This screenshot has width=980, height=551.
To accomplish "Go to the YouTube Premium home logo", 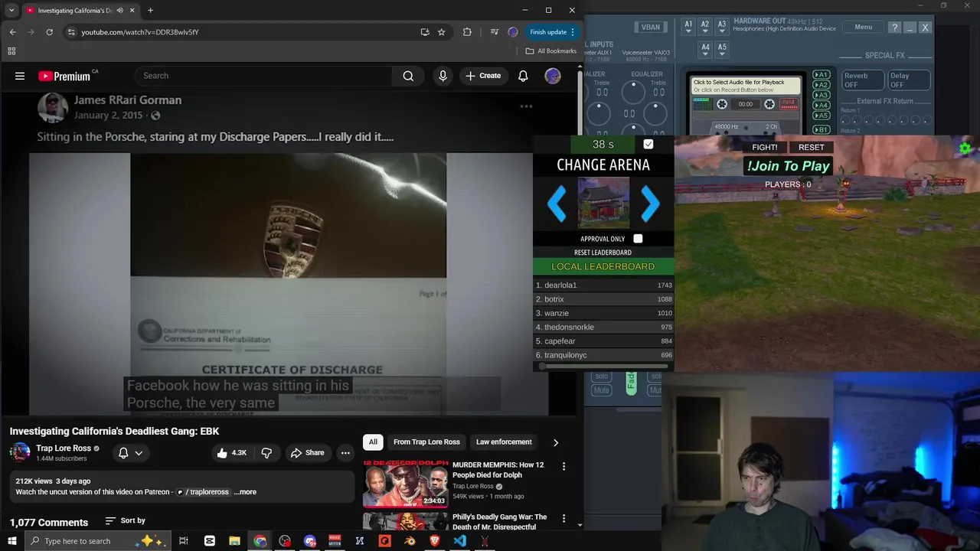I will pos(65,76).
